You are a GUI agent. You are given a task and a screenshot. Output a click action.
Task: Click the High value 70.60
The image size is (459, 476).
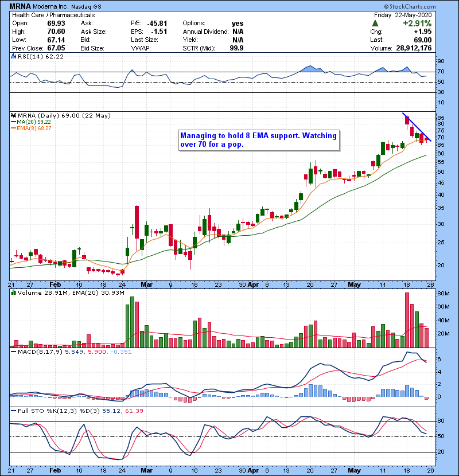click(56, 32)
